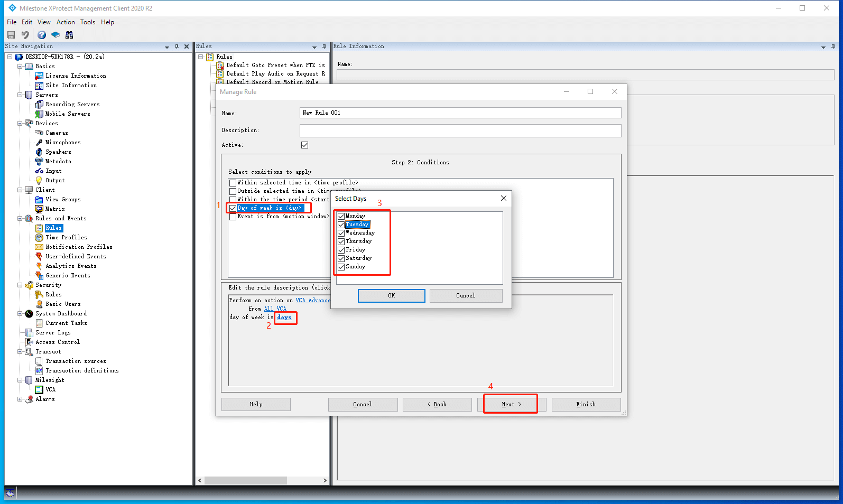843x504 pixels.
Task: Open the Tools menu
Action: point(88,22)
